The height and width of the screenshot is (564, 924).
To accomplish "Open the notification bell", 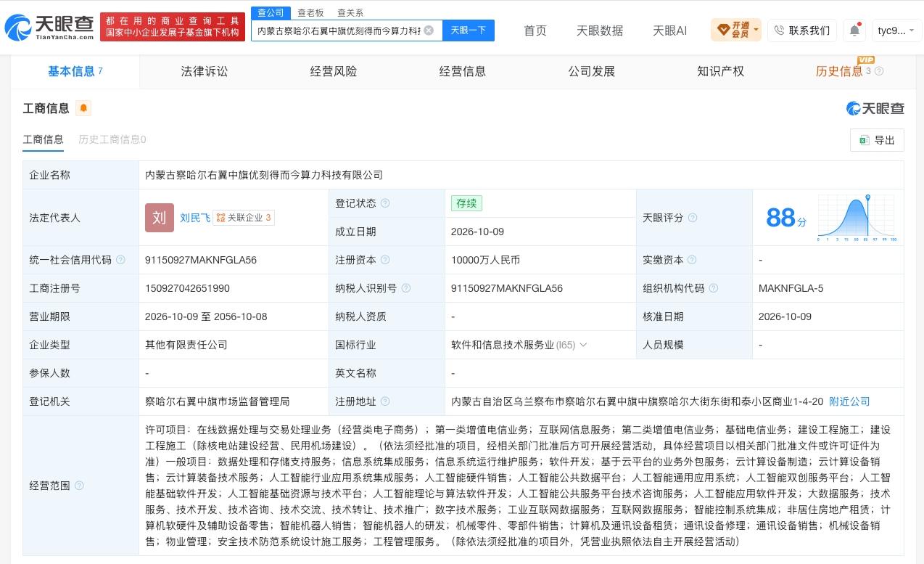I will coord(854,30).
